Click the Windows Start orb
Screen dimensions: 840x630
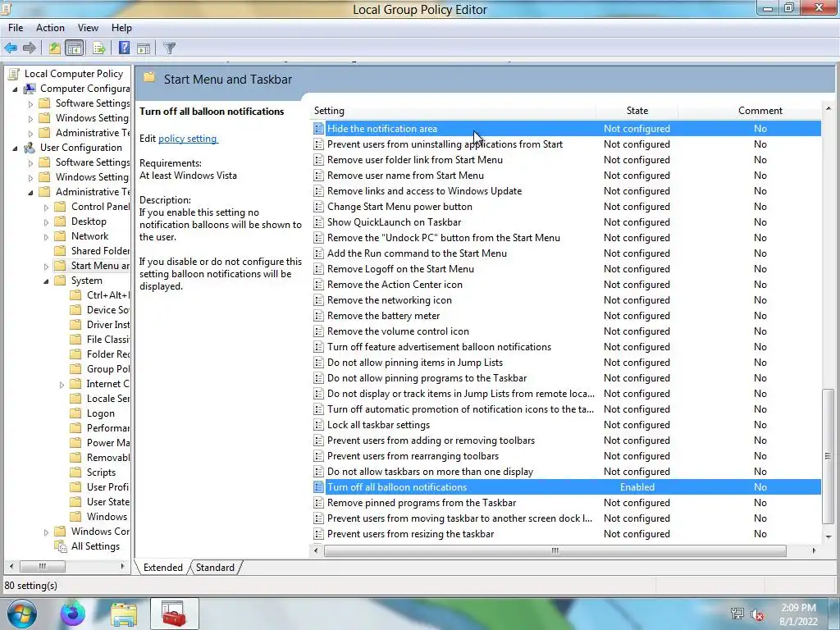[x=22, y=614]
